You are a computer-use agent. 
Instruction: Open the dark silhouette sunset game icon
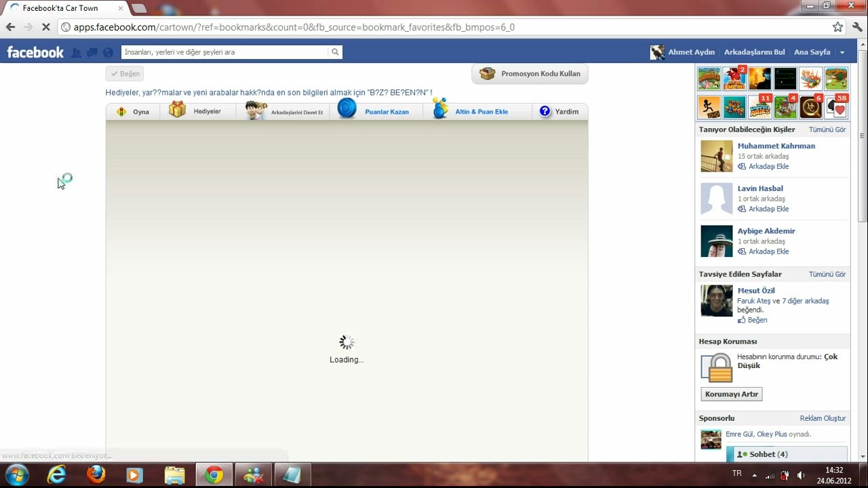tap(759, 79)
